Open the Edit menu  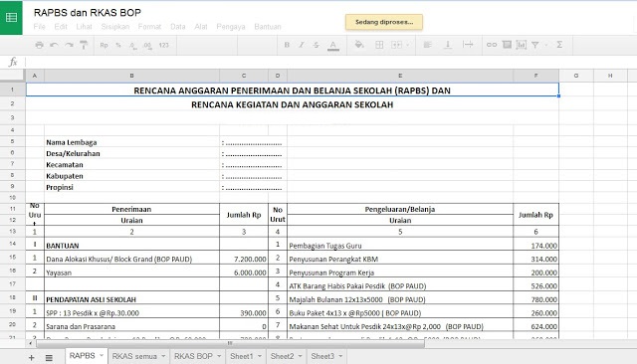click(61, 27)
